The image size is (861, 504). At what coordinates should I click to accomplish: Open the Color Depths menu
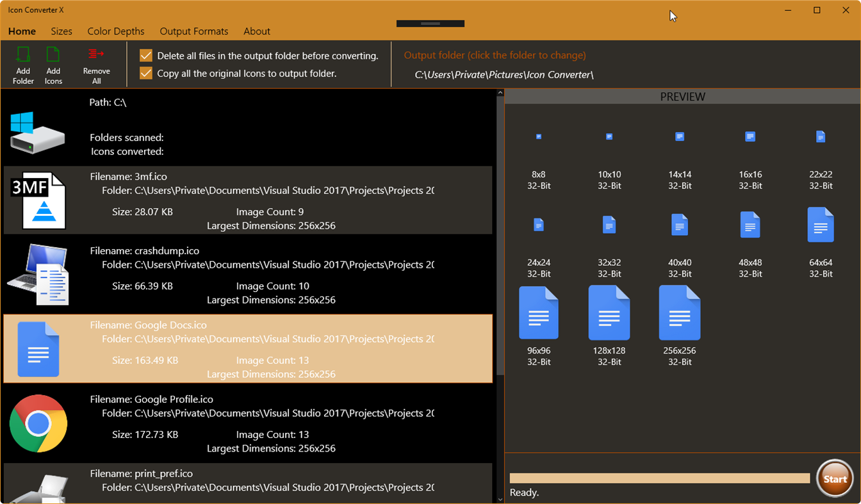[x=116, y=31]
